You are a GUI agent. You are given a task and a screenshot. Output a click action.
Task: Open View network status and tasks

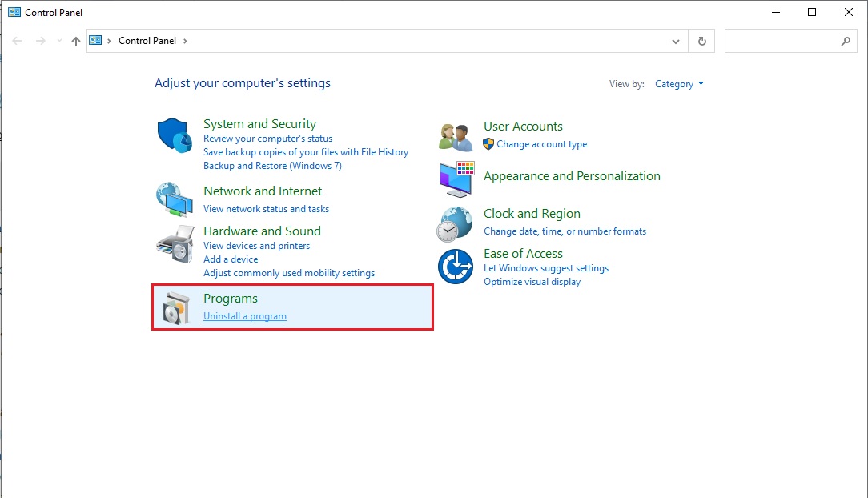267,209
